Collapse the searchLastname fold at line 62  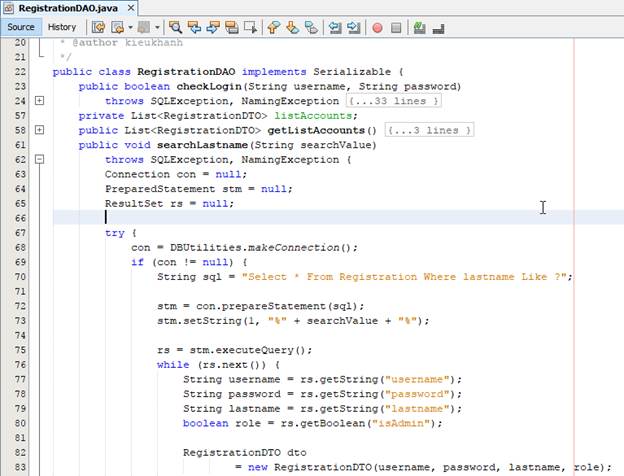39,159
